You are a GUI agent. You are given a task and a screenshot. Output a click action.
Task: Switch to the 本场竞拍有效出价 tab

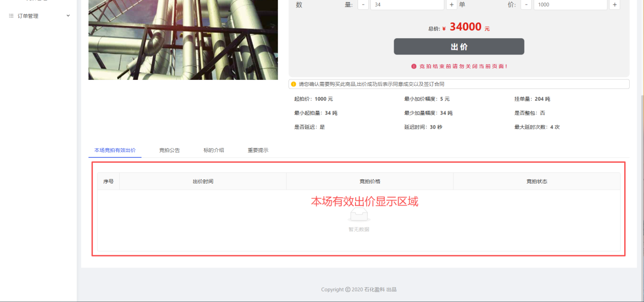[115, 150]
